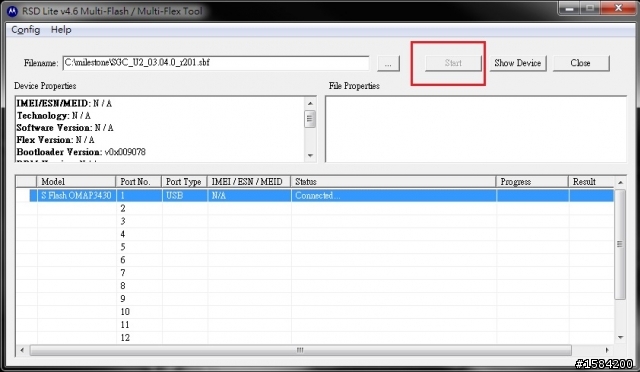Select port number 10 row

pos(314,312)
